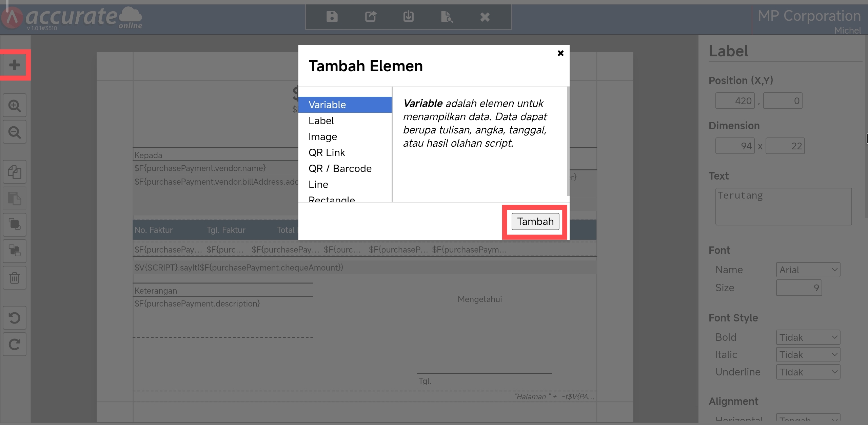Click the plus add element icon
The image size is (868, 425).
[x=14, y=65]
